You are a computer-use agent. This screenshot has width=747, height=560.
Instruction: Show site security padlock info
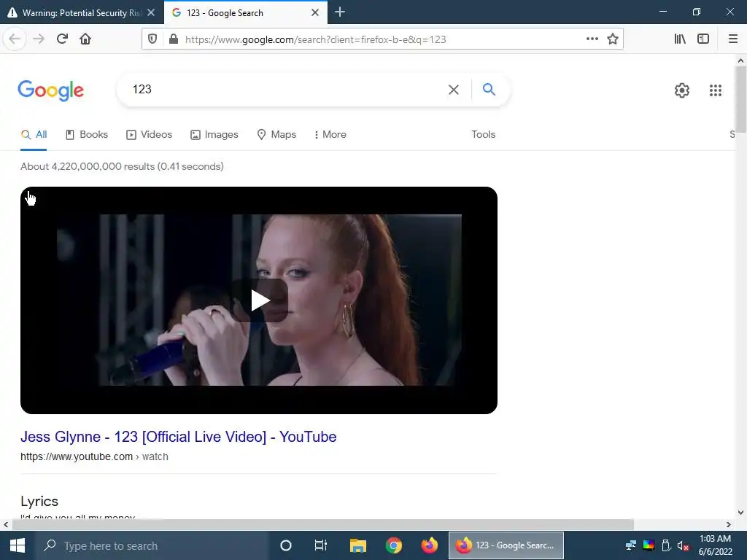click(174, 39)
